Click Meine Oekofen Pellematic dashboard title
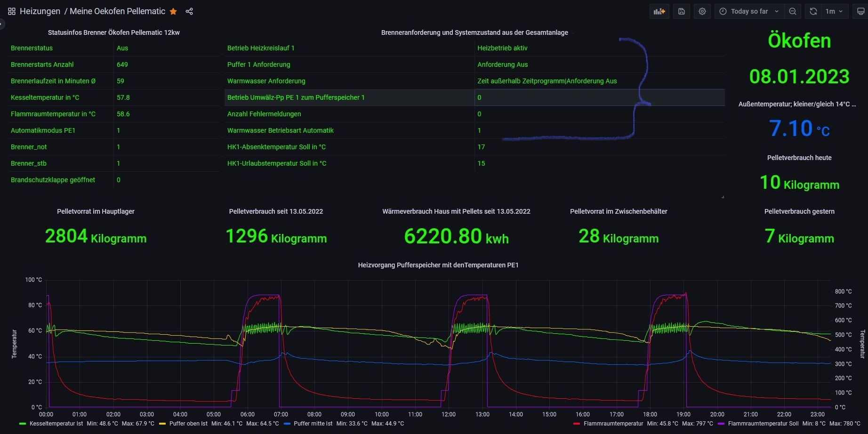This screenshot has width=868, height=434. [117, 11]
